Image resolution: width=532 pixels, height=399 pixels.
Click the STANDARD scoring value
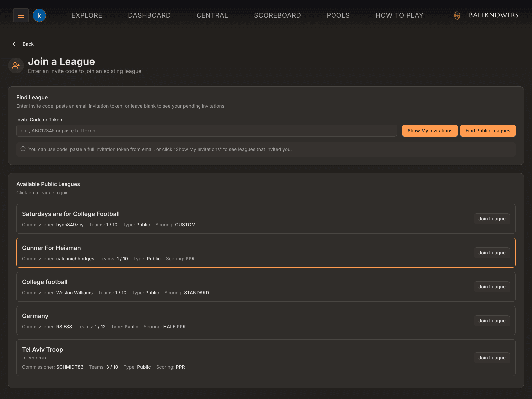pos(197,293)
